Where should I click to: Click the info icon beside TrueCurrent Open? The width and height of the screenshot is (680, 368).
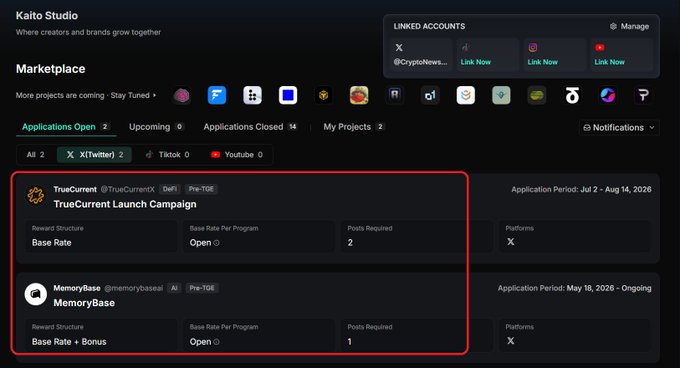coord(216,243)
